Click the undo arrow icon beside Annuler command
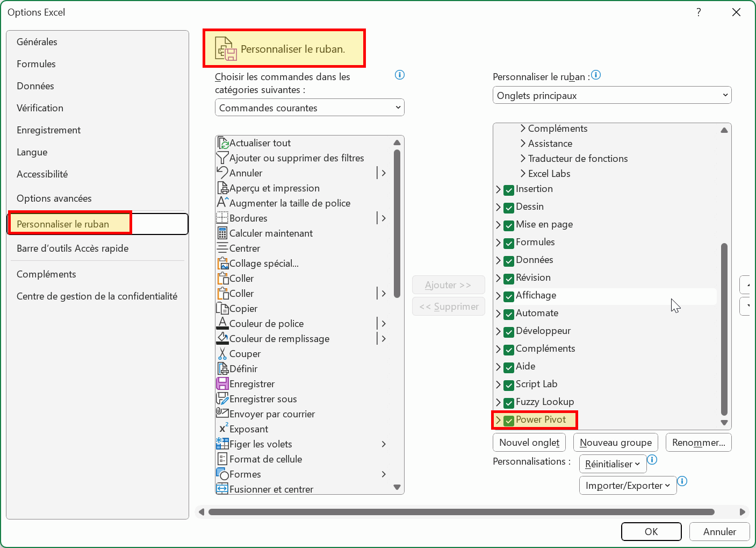The width and height of the screenshot is (756, 548). [x=222, y=173]
